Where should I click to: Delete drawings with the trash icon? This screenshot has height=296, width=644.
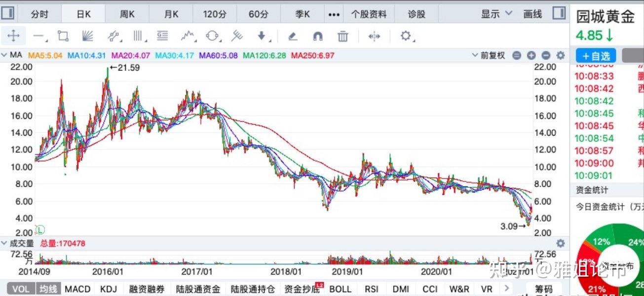click(x=343, y=36)
